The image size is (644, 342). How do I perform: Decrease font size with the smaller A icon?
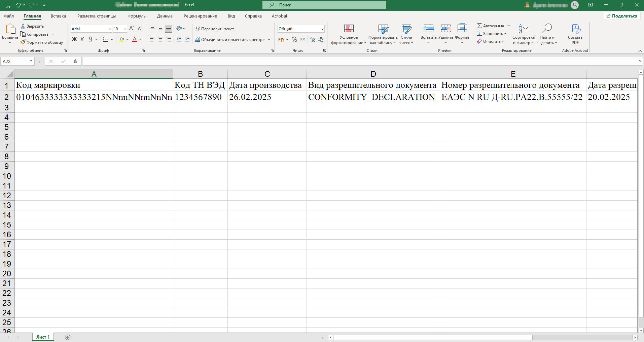coord(140,29)
